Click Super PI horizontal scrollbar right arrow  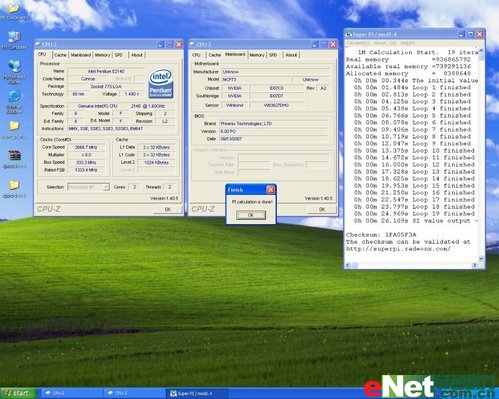tap(475, 265)
